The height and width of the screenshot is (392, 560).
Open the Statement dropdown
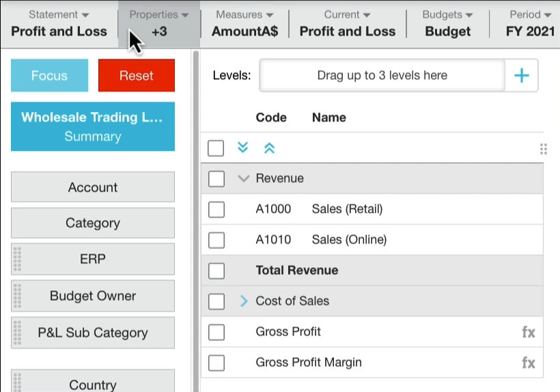click(x=59, y=23)
